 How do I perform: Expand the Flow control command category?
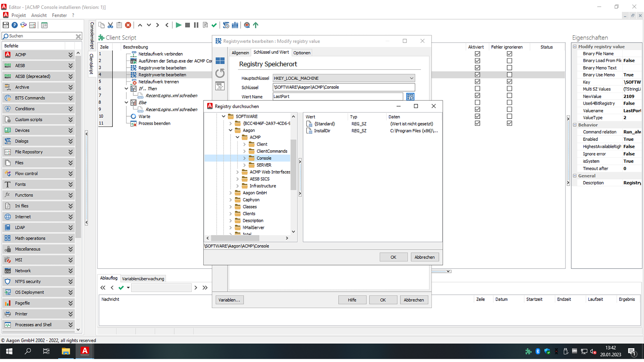tap(70, 174)
